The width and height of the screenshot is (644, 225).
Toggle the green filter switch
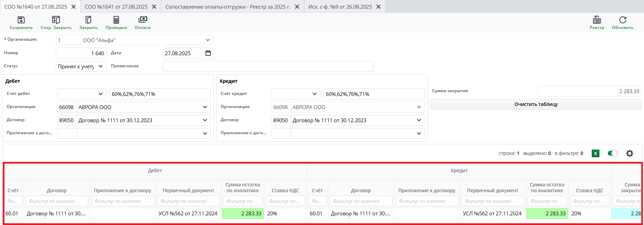click(612, 154)
